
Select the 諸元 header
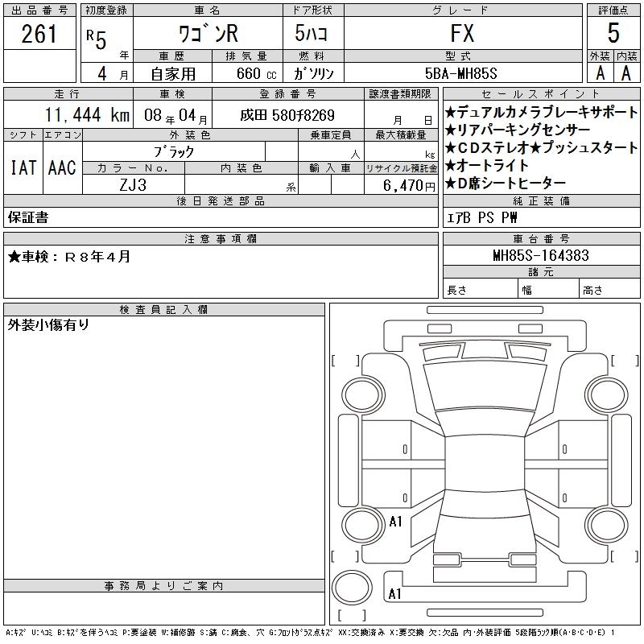pyautogui.click(x=541, y=271)
